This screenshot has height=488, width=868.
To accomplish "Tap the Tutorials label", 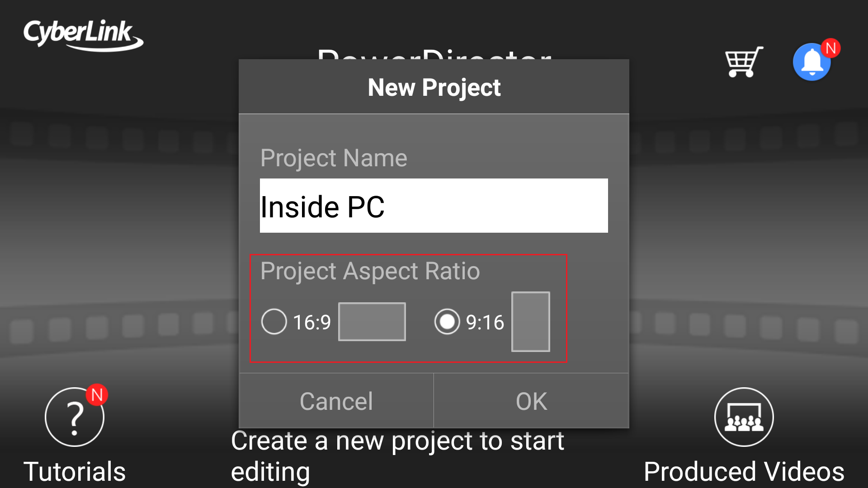I will [75, 472].
